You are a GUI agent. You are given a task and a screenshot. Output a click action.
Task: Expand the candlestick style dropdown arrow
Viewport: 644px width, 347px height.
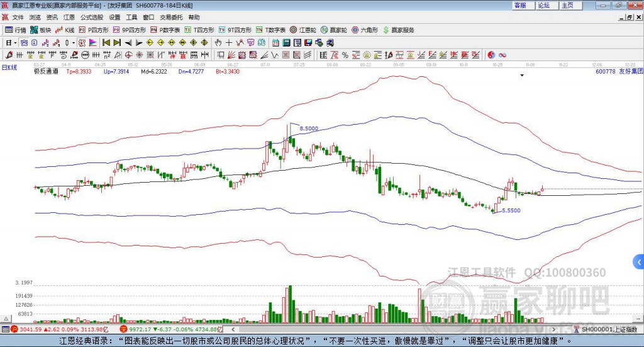[x=73, y=43]
